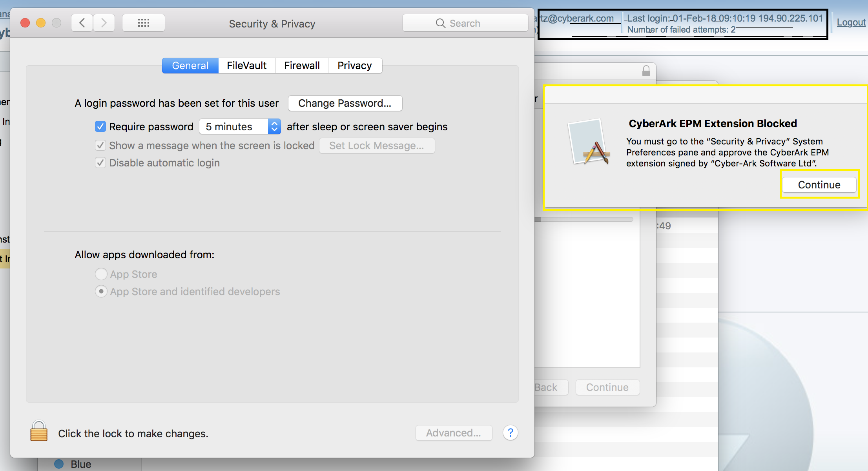Click the forward navigation arrow
This screenshot has height=471, width=868.
[104, 23]
